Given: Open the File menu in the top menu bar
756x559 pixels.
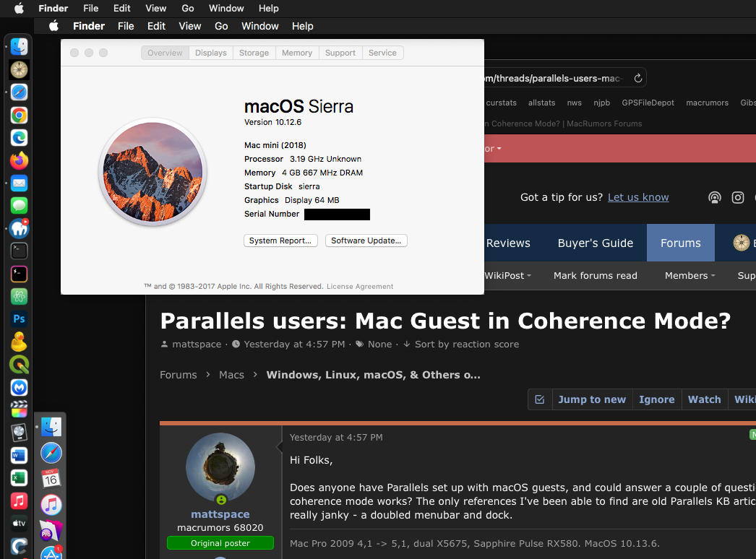Looking at the screenshot, I should coord(90,8).
